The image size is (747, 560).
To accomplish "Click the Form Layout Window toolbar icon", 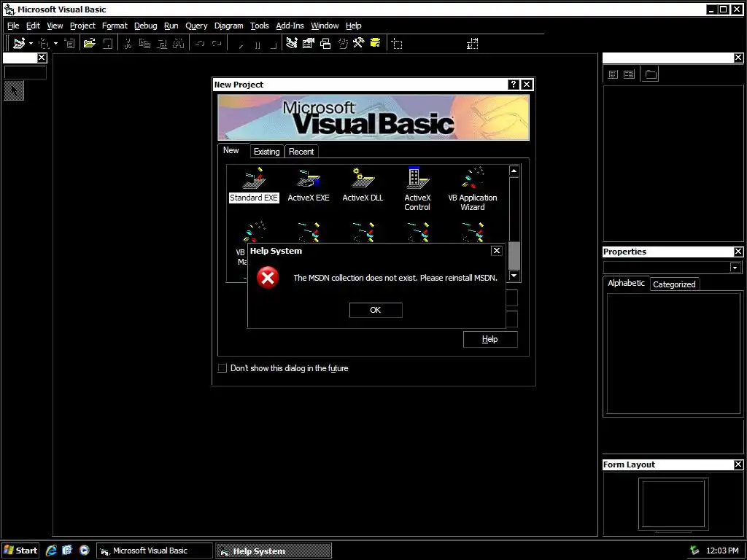I will [x=325, y=43].
